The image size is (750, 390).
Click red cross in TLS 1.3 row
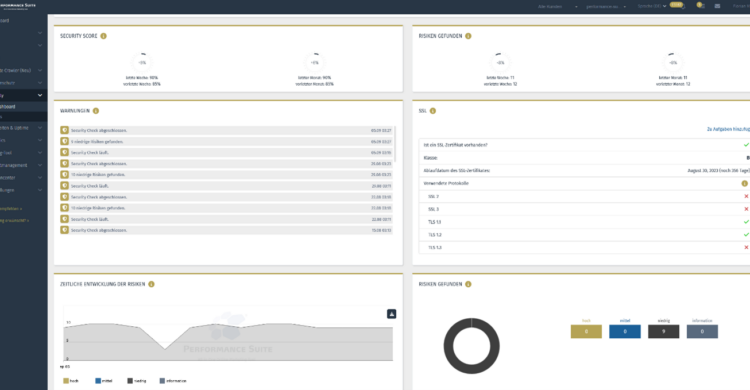746,247
